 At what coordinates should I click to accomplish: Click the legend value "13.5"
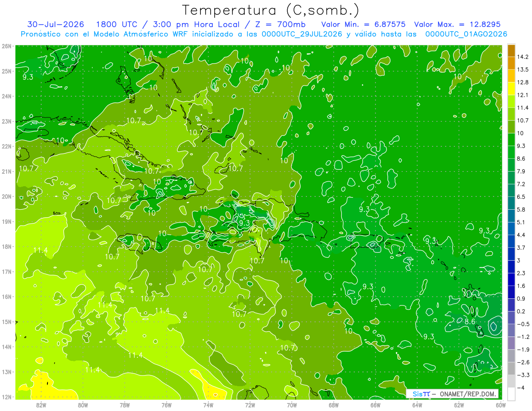[x=523, y=70]
